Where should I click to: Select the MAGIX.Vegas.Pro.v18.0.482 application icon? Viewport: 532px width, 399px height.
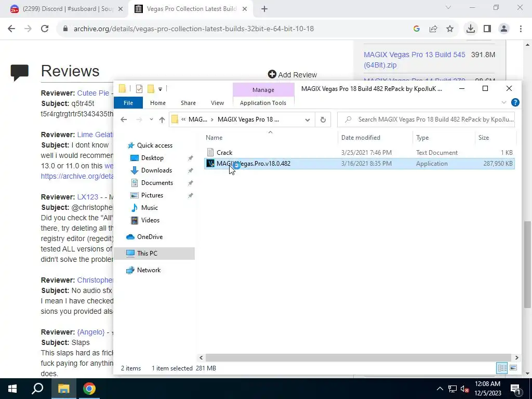(210, 164)
